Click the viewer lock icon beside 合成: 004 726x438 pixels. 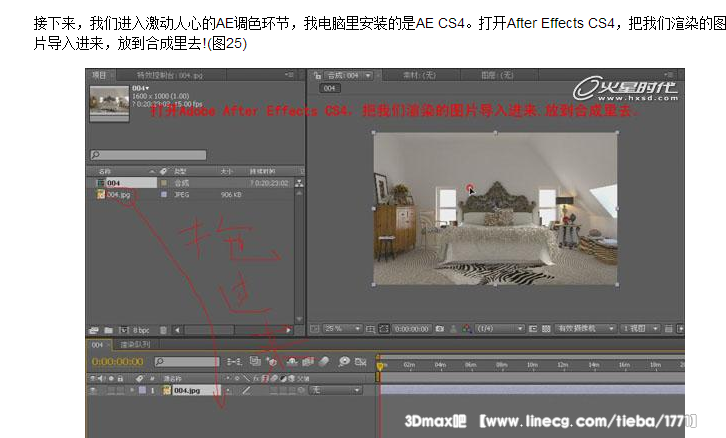tap(317, 75)
